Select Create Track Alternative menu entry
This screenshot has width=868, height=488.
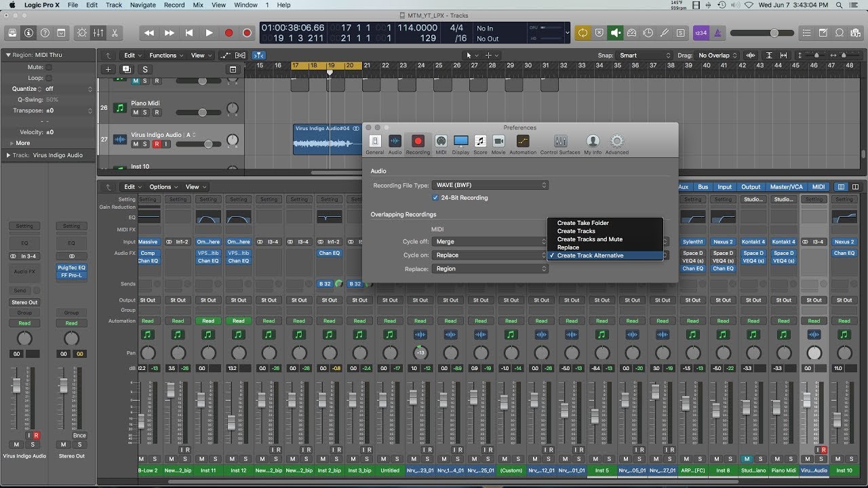click(605, 256)
